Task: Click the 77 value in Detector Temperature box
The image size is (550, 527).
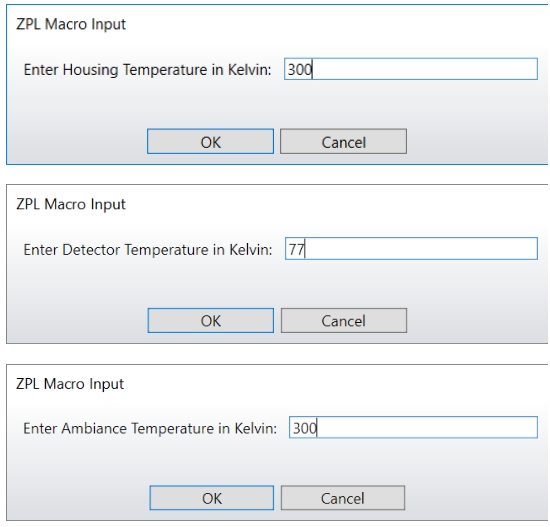Action: coord(296,249)
